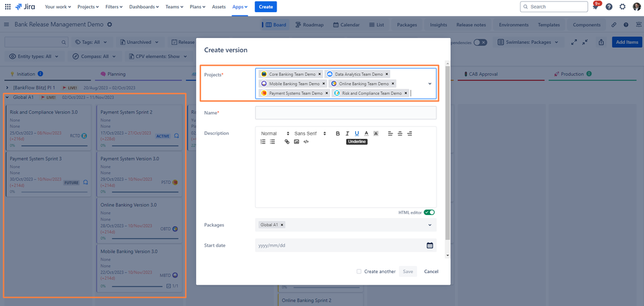Open the user profile avatar
The height and width of the screenshot is (306, 644).
[636, 6]
